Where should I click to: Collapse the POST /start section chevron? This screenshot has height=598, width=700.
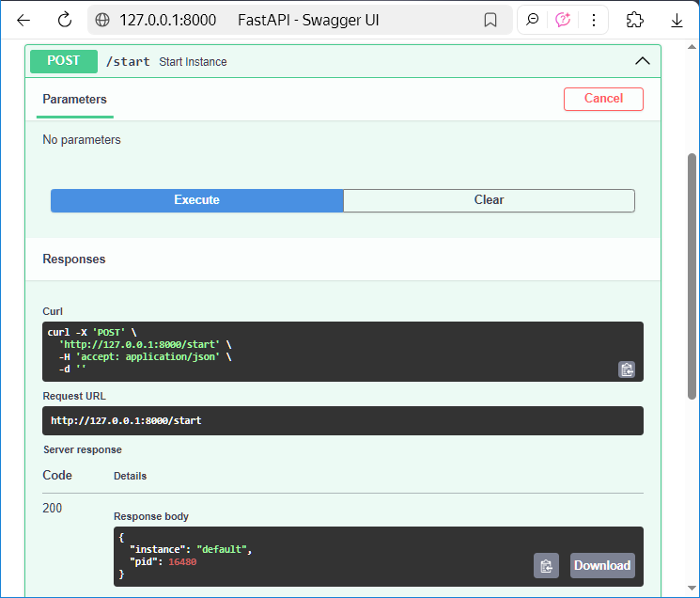tap(643, 61)
